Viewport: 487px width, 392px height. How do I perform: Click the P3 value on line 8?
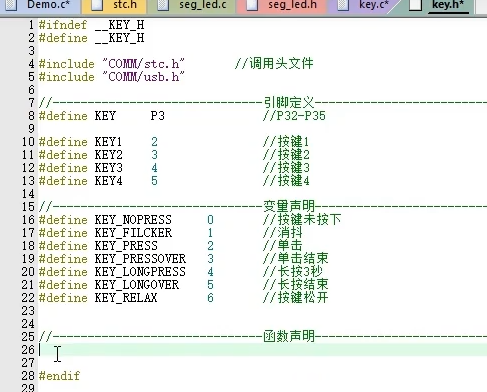157,116
